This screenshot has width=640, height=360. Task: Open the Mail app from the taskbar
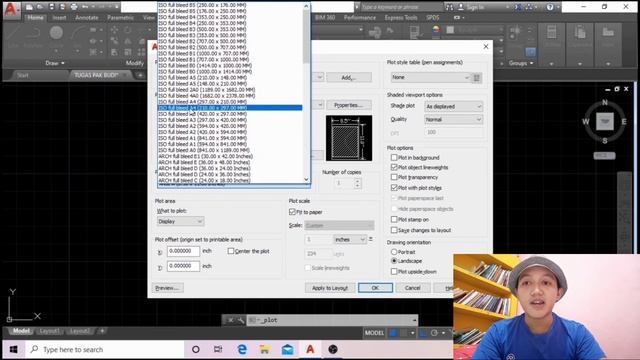coord(287,349)
